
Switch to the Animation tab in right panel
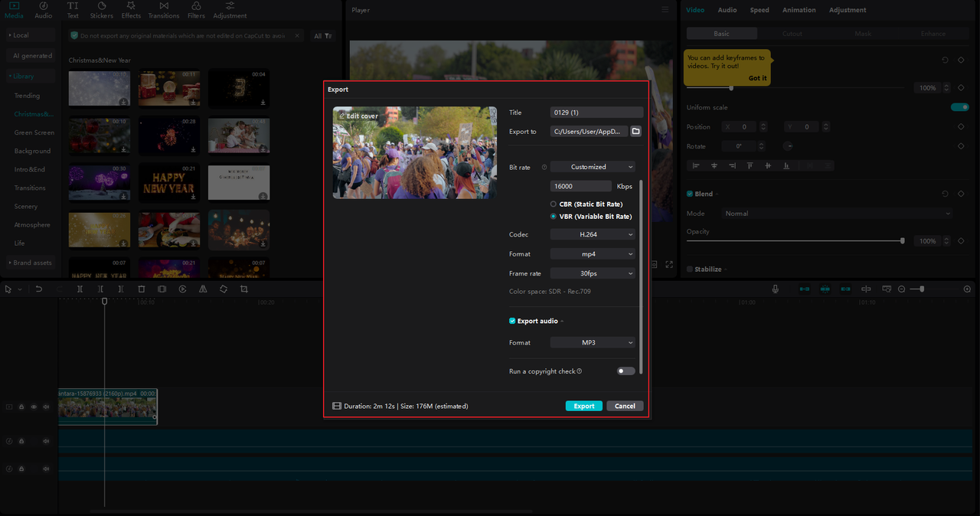pos(799,10)
